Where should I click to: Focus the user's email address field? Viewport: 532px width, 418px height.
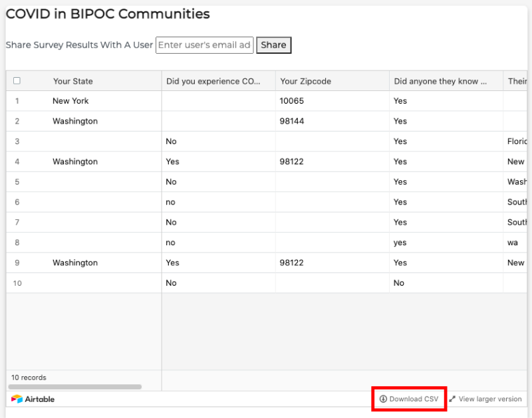tap(205, 45)
